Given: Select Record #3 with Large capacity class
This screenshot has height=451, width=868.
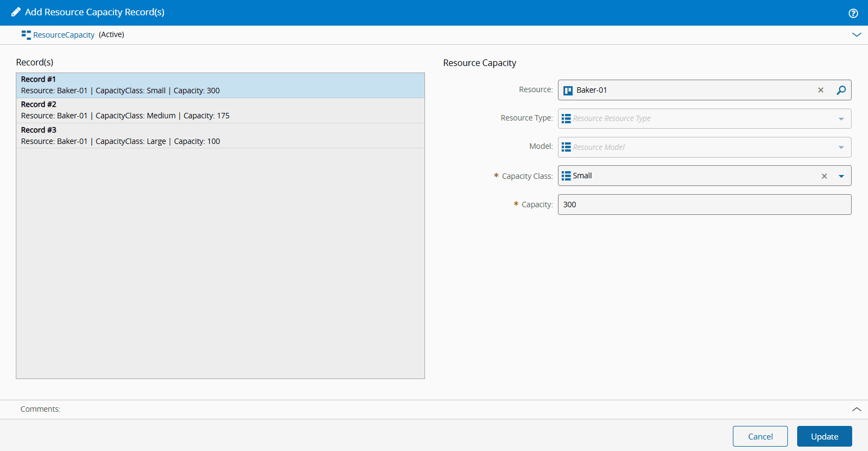Looking at the screenshot, I should [220, 136].
